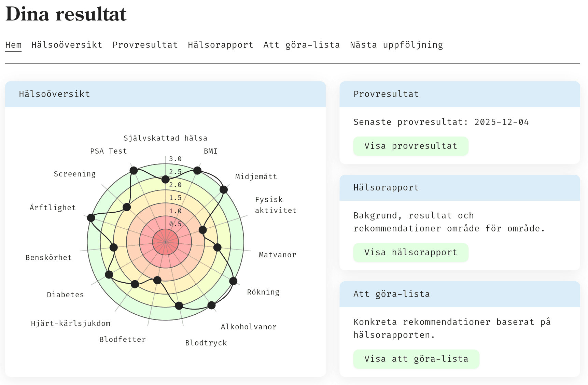The height and width of the screenshot is (385, 588).
Task: Go to the Provresultat navigation tab
Action: click(145, 45)
